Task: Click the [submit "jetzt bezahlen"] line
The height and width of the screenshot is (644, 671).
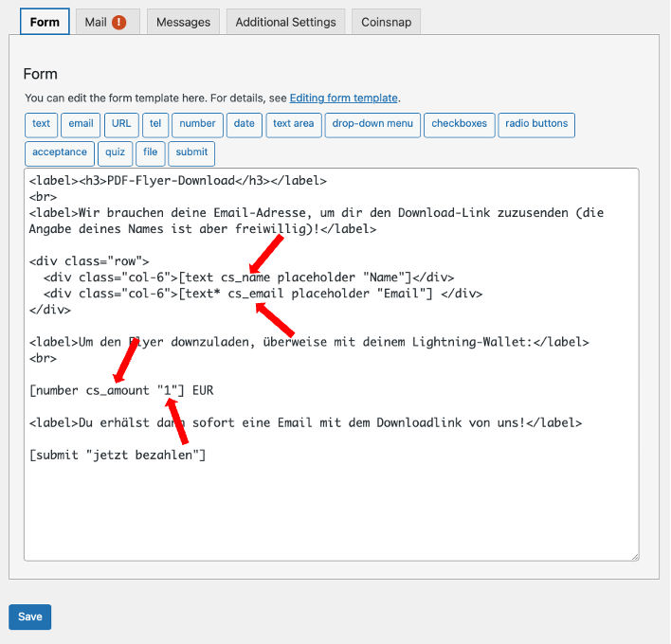Action: pyautogui.click(x=118, y=455)
